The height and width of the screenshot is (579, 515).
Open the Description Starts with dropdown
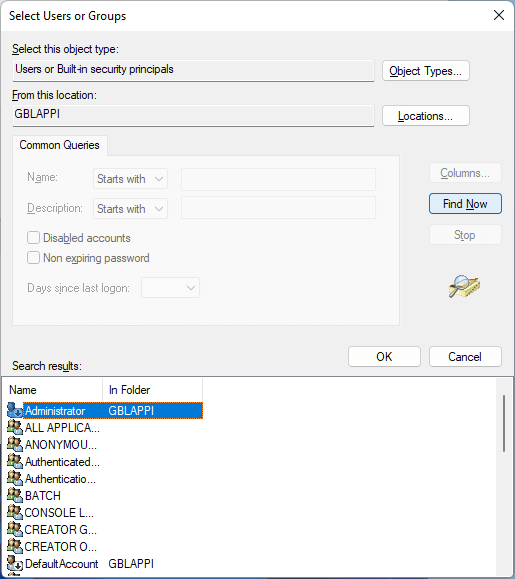point(130,209)
